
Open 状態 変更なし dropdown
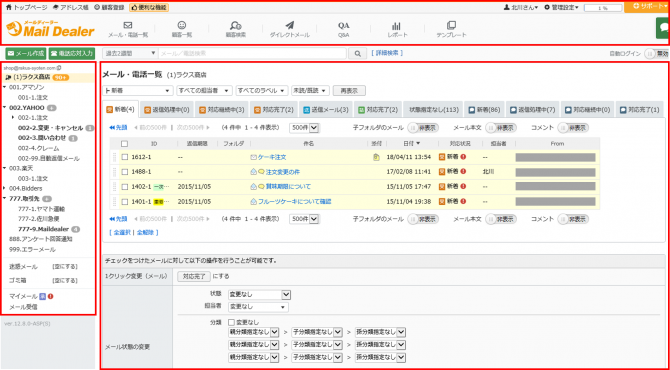259,295
